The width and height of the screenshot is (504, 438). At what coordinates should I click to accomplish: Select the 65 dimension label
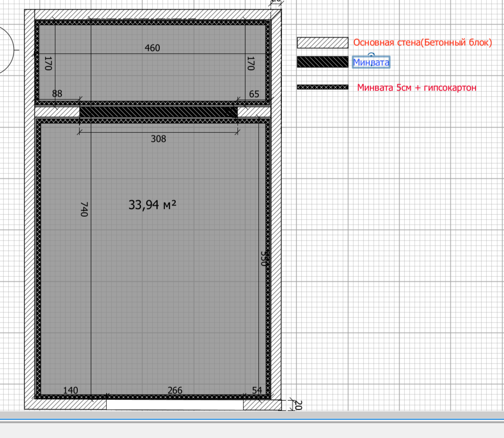click(254, 94)
